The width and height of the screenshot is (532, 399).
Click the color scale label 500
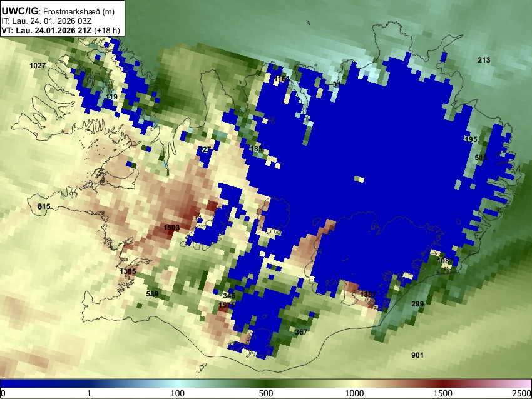(x=266, y=393)
